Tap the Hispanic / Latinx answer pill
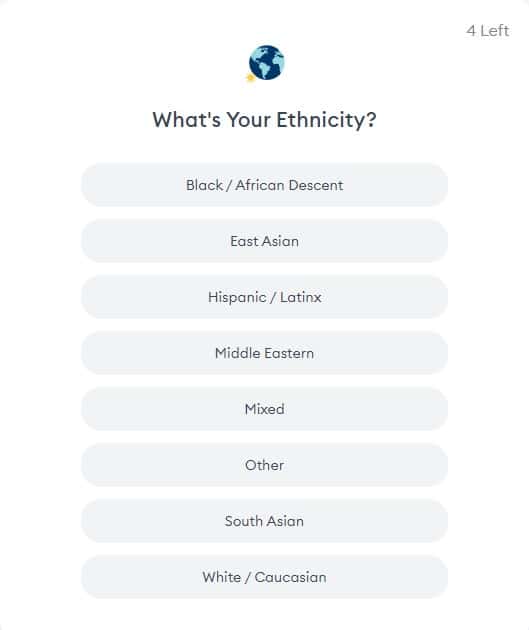Image resolution: width=529 pixels, height=630 pixels. pos(264,297)
